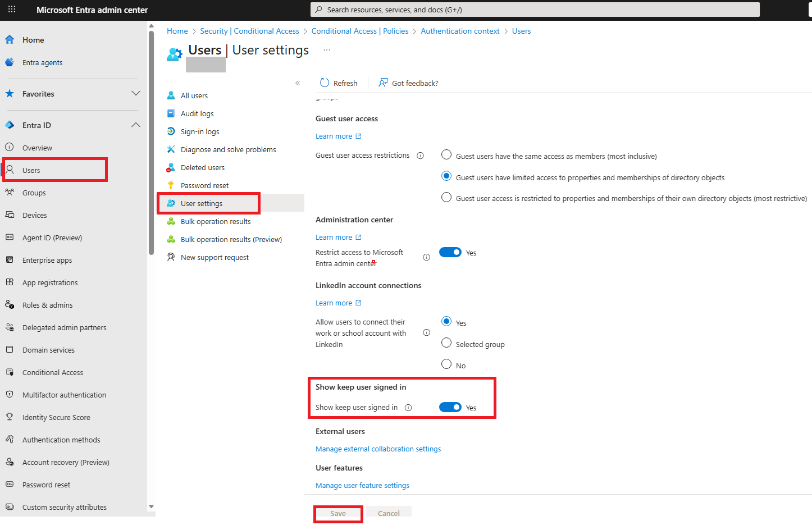Click the search resources, services, and docs box
Screen dimensions: 812x525
pyautogui.click(x=535, y=10)
